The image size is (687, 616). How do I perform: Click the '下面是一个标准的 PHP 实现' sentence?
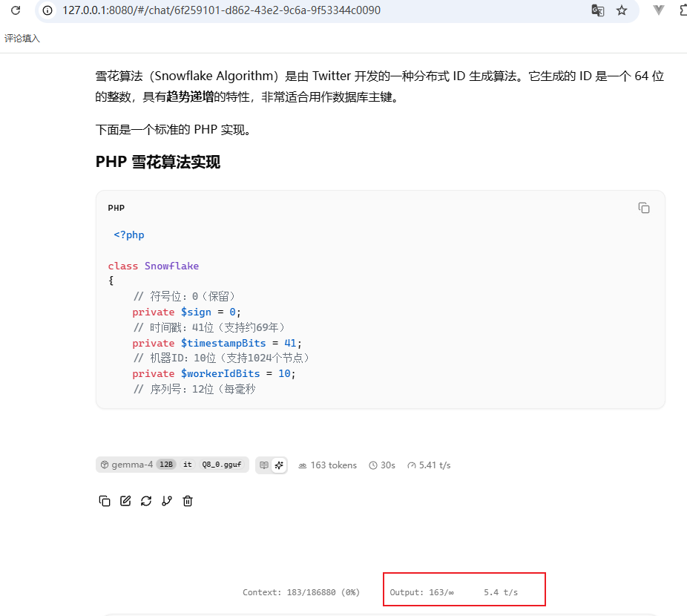point(173,130)
